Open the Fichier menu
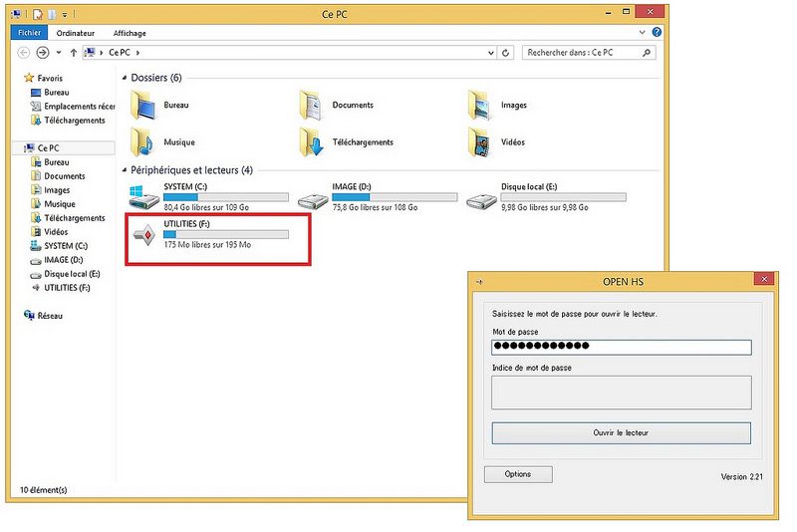Screen dimensions: 797x532 tap(29, 32)
